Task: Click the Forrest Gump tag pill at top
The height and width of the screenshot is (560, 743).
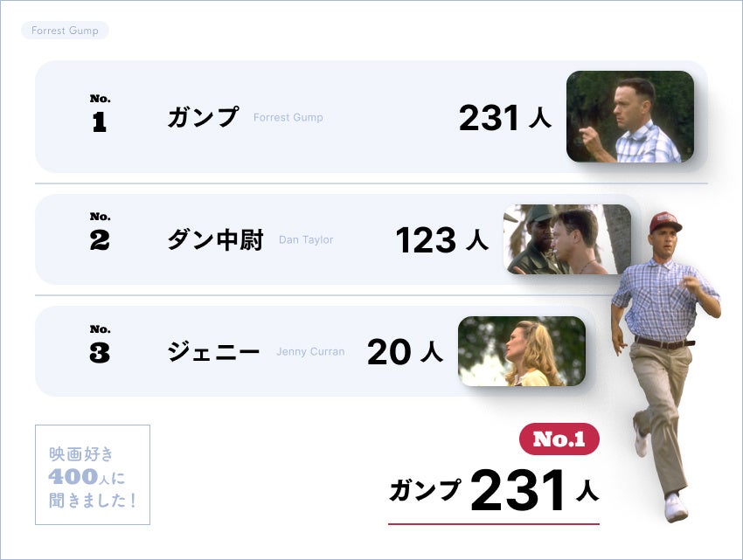Action: (65, 31)
